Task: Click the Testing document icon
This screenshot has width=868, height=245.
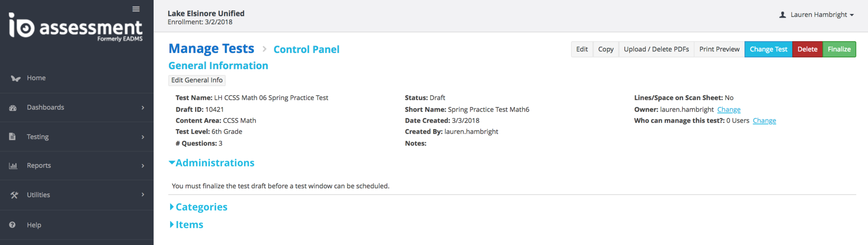Action: (12, 137)
